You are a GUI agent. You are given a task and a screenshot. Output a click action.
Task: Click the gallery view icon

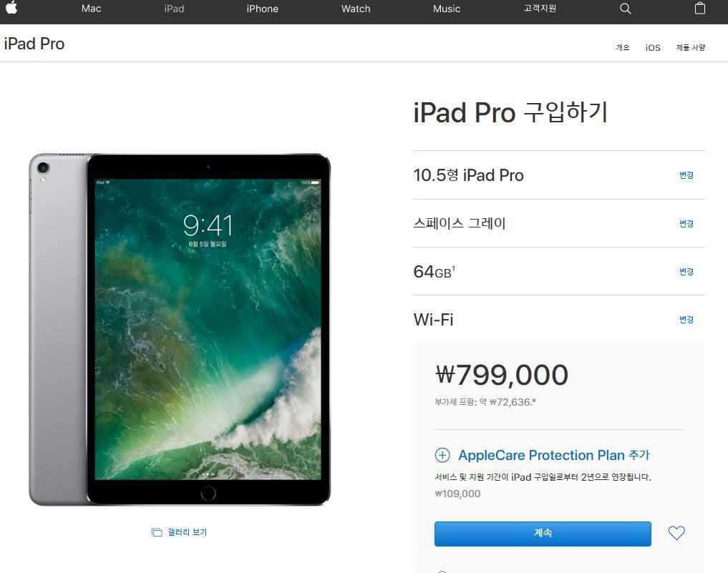point(157,532)
